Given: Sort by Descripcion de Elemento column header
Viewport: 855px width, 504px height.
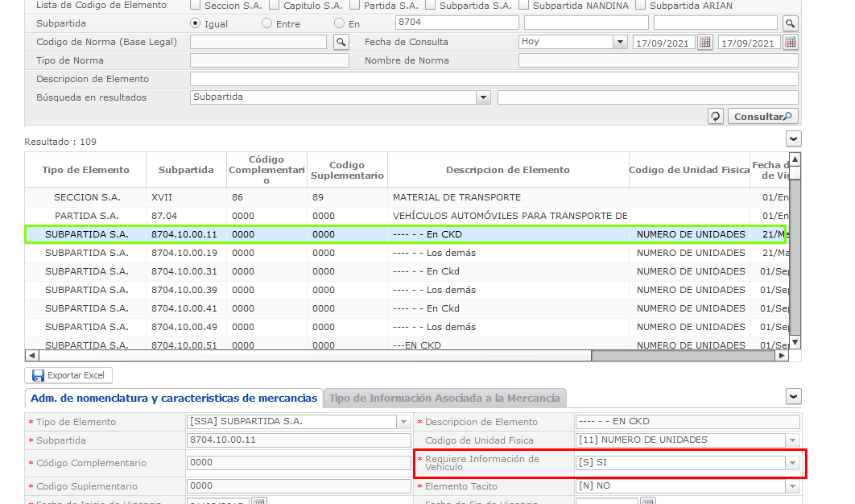Looking at the screenshot, I should tap(508, 170).
